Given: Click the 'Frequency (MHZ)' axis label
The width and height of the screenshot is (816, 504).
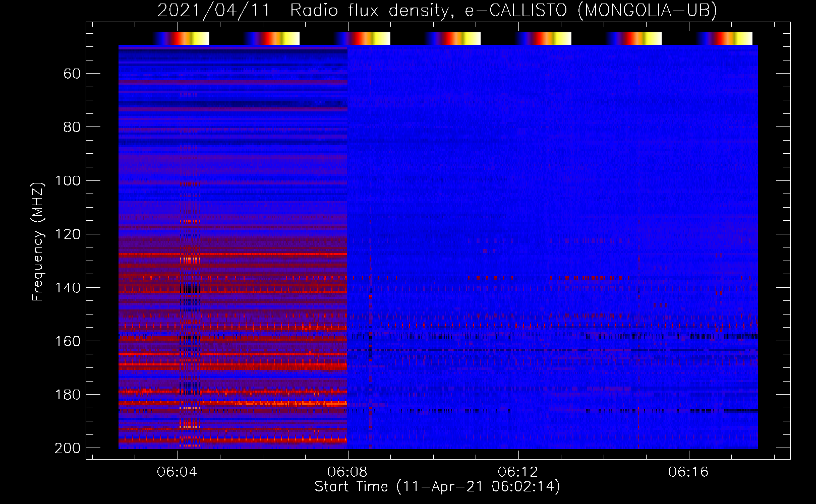Looking at the screenshot, I should pyautogui.click(x=38, y=241).
